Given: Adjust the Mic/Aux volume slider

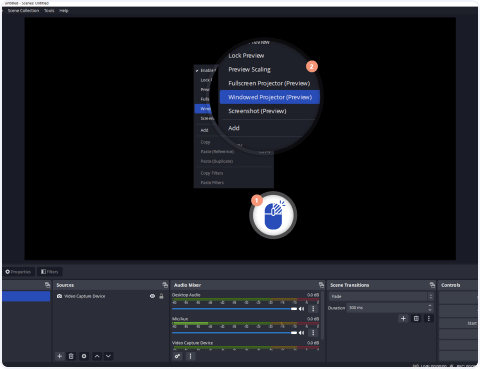Looking at the screenshot, I should click(234, 333).
